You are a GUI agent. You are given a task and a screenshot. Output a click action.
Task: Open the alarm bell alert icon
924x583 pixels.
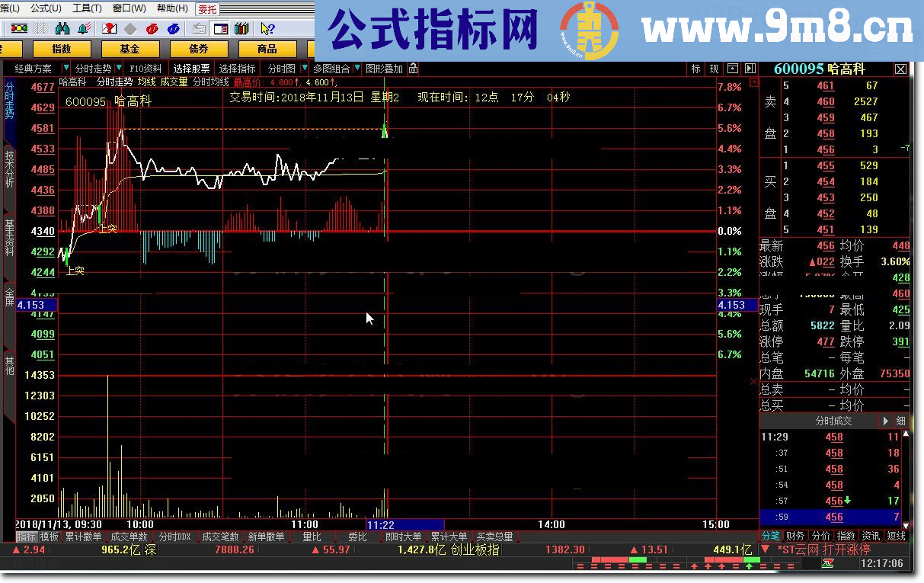pos(85,29)
